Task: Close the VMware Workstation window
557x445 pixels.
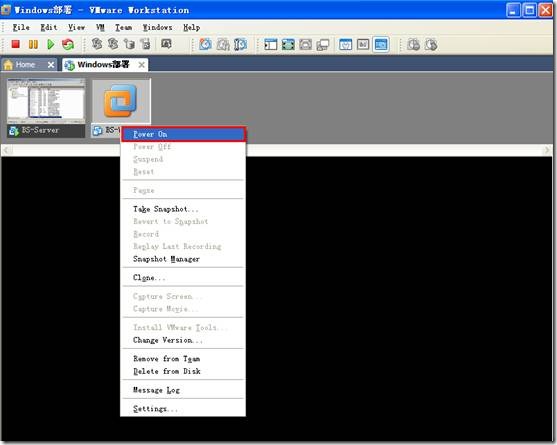Action: pos(546,10)
